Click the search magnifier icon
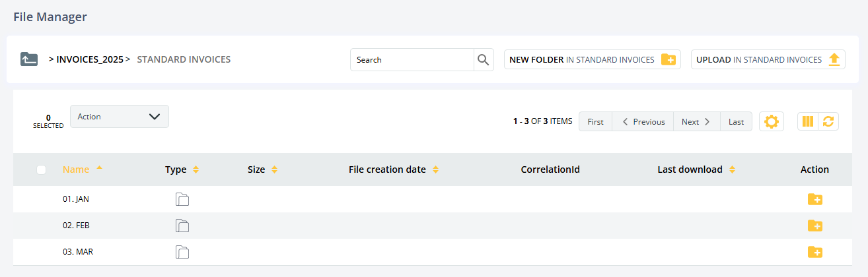 484,60
